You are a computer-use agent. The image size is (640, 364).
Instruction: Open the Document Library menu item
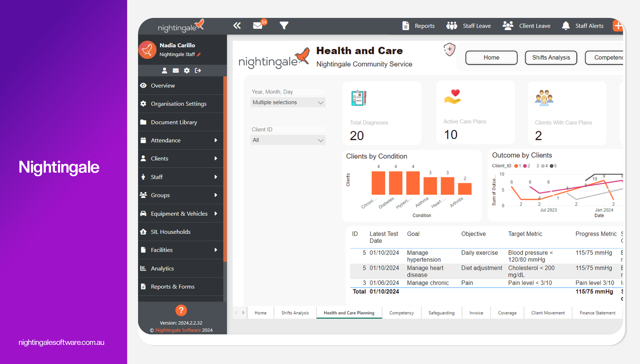coord(174,122)
